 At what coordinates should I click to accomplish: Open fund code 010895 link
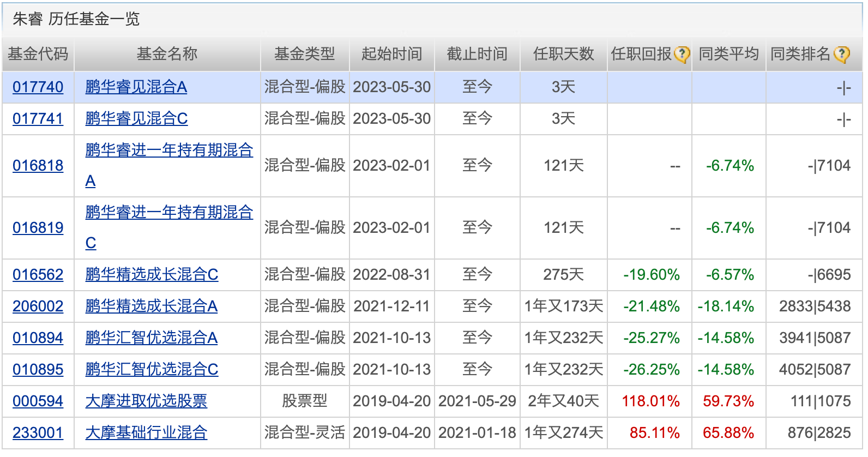(x=38, y=370)
